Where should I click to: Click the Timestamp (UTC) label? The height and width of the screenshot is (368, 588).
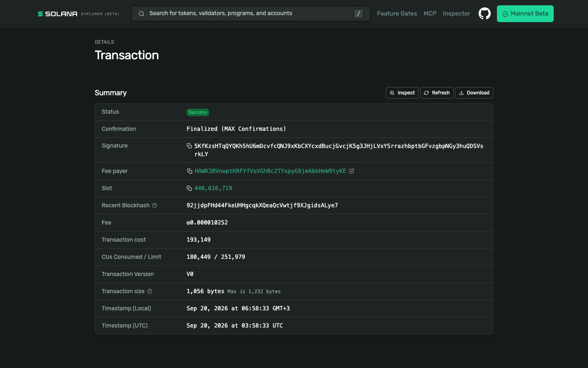click(125, 325)
